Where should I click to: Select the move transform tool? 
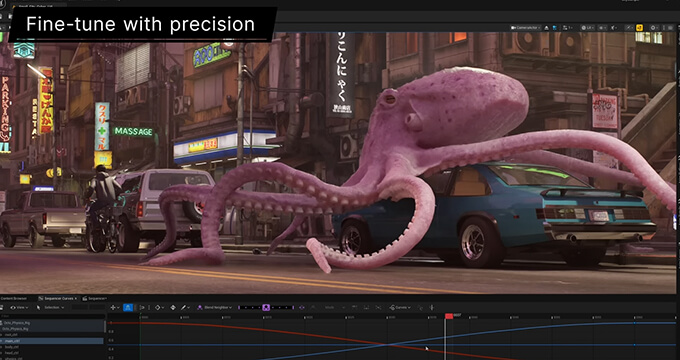click(114, 308)
